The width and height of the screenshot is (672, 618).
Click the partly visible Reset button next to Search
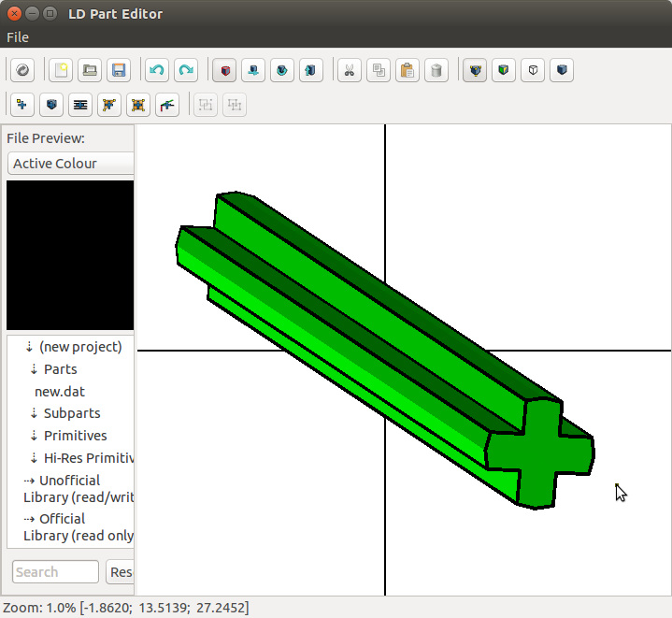(x=120, y=571)
